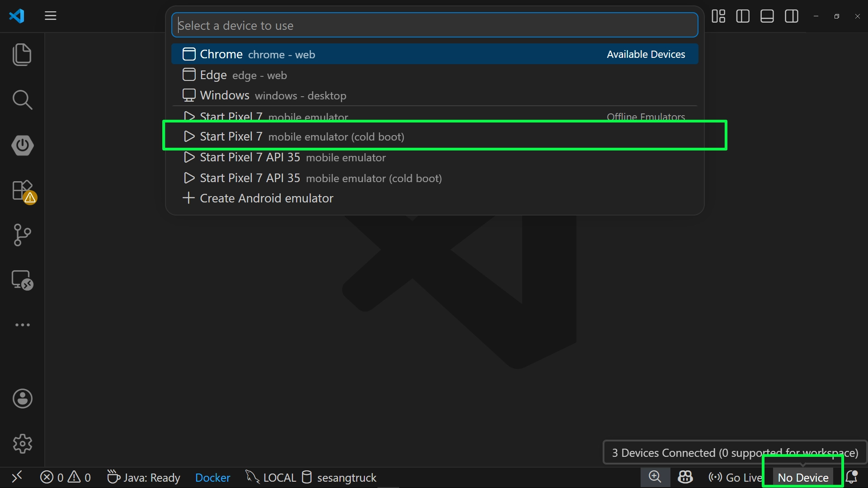The height and width of the screenshot is (488, 868).
Task: Expand additional views ellipsis in activity bar
Action: click(22, 325)
